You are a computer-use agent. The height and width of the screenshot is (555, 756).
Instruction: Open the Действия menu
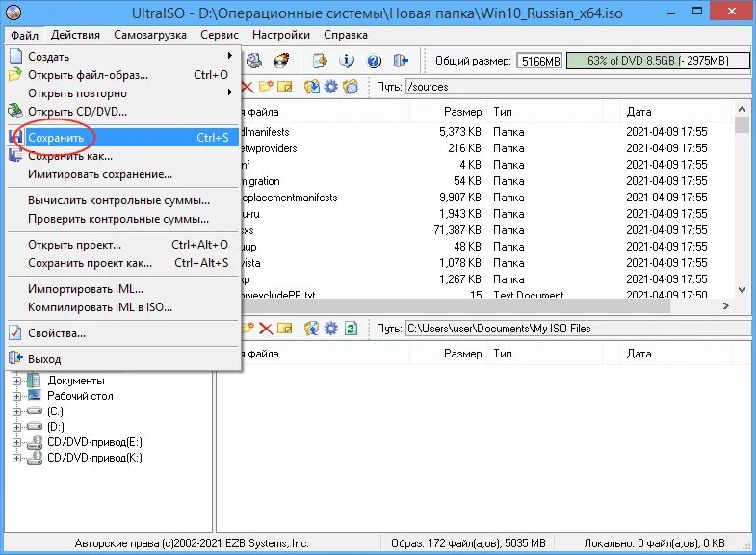pyautogui.click(x=75, y=35)
